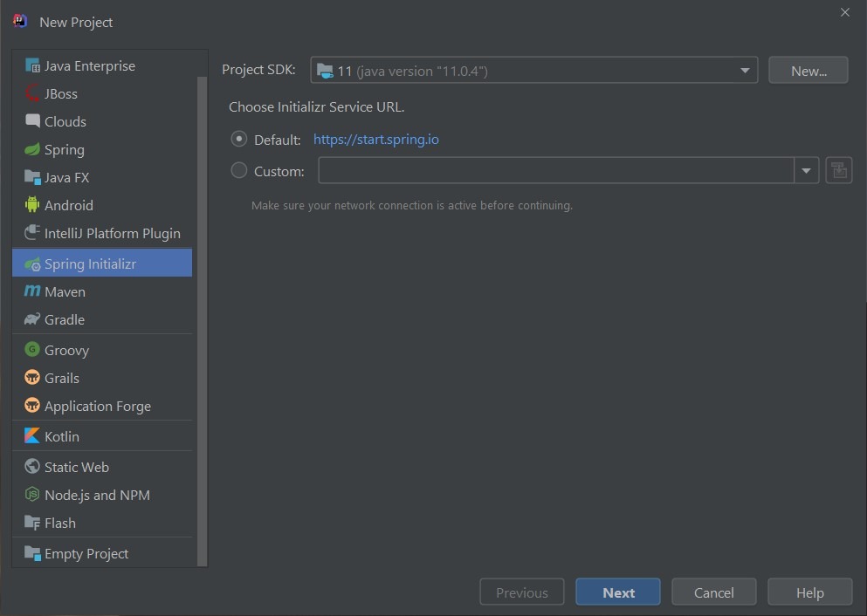Viewport: 867px width, 616px height.
Task: Select the Custom service URL radio button
Action: tap(239, 170)
